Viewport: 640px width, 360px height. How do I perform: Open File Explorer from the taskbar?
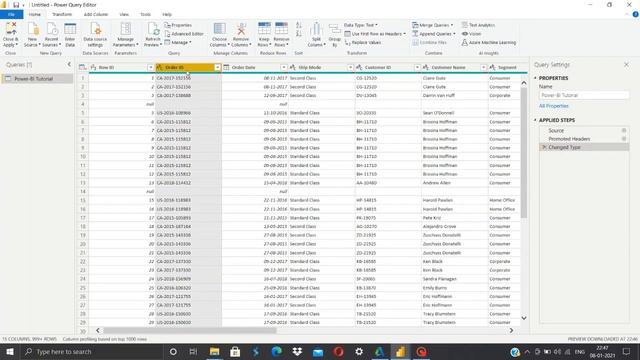click(214, 351)
